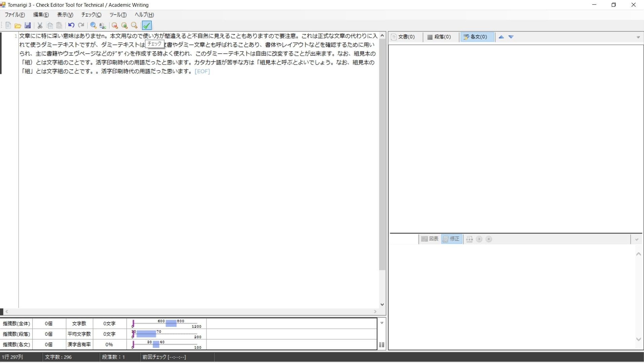Open the チェック(C) menu

tap(90, 15)
